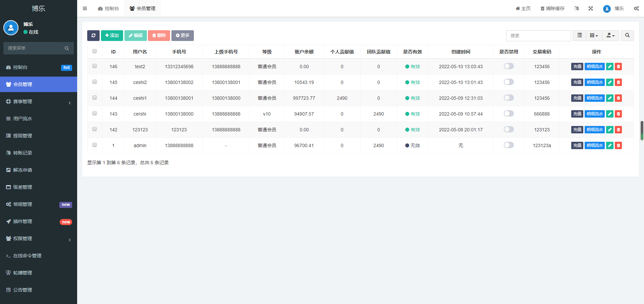Click the red delete icon for ceshi1

click(619, 98)
